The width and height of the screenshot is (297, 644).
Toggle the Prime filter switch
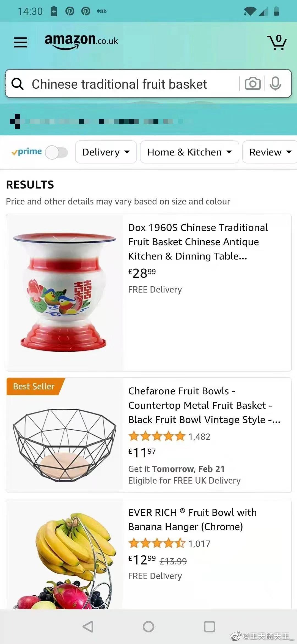[56, 152]
